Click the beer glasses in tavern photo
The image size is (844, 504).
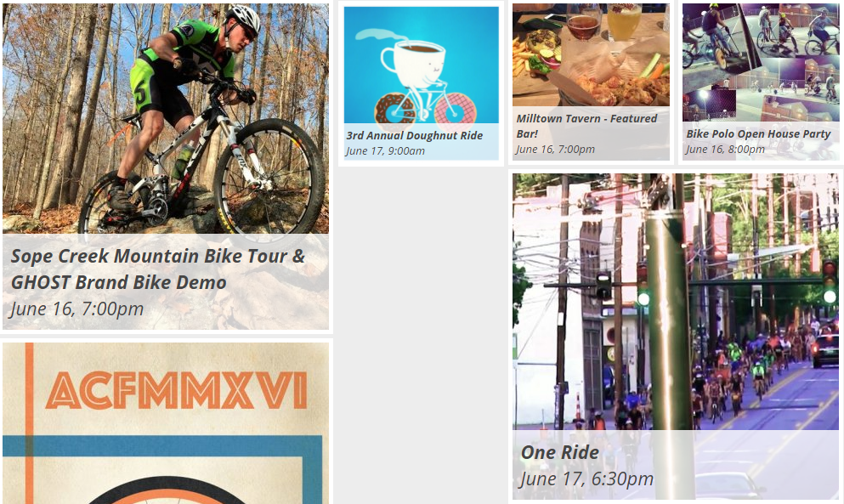tap(603, 21)
